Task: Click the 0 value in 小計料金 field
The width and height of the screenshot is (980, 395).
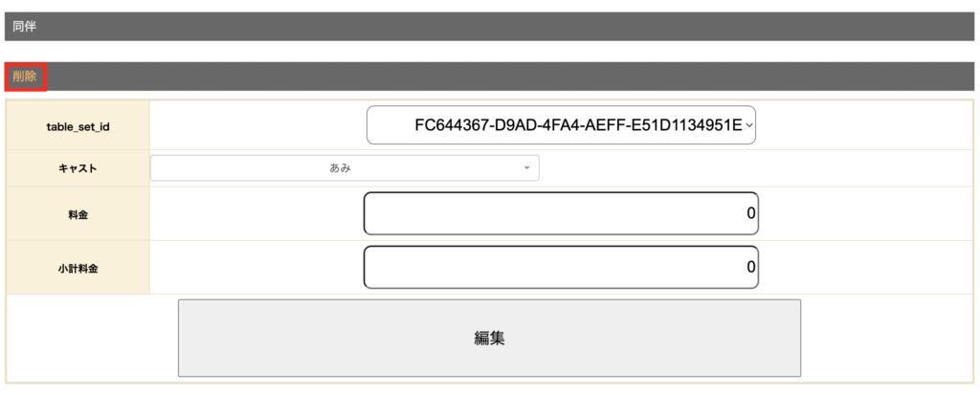Action: tap(751, 267)
